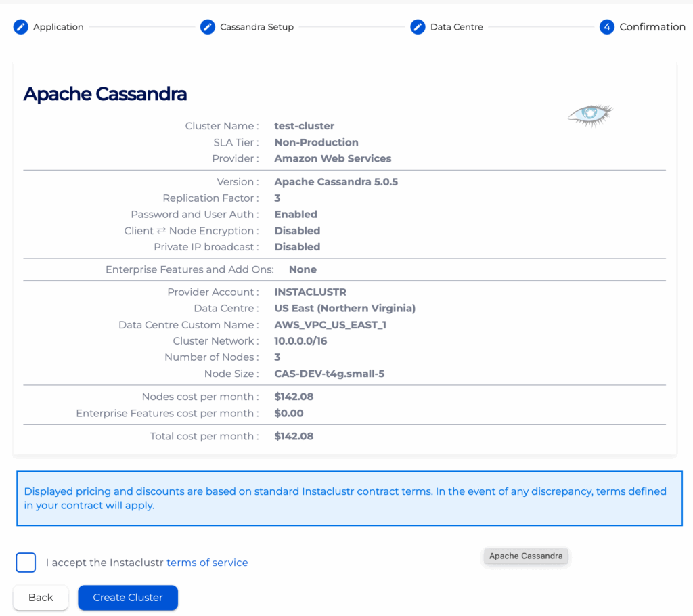This screenshot has height=616, width=693.
Task: Click the 10.0.0.0/16 cluster network value
Action: 300,341
